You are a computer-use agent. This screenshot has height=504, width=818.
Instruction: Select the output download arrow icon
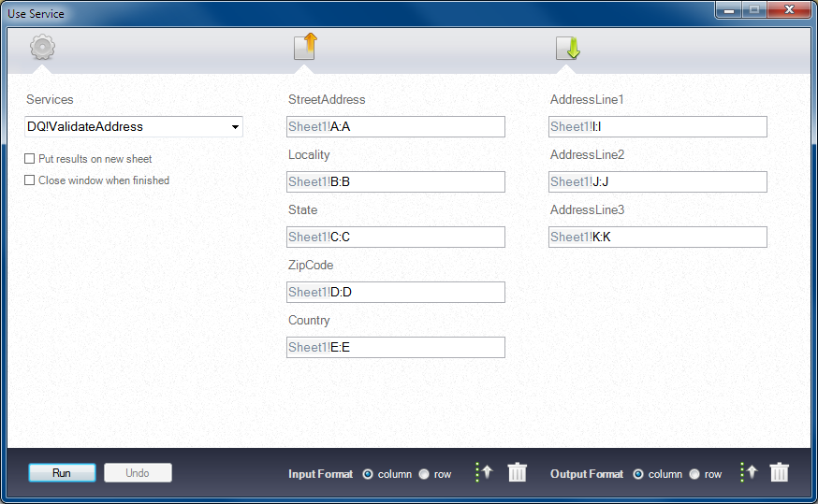[x=568, y=48]
